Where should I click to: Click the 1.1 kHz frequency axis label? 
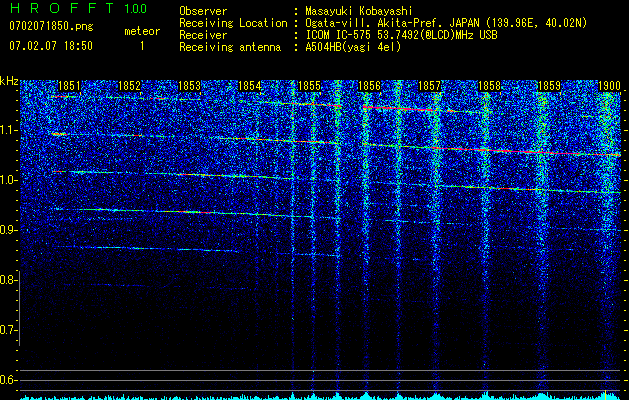click(7, 130)
